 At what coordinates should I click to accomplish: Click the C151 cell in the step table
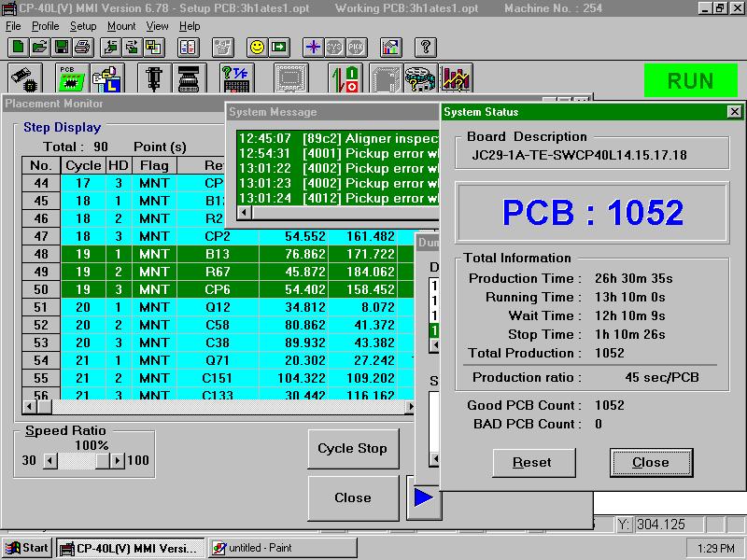[218, 378]
